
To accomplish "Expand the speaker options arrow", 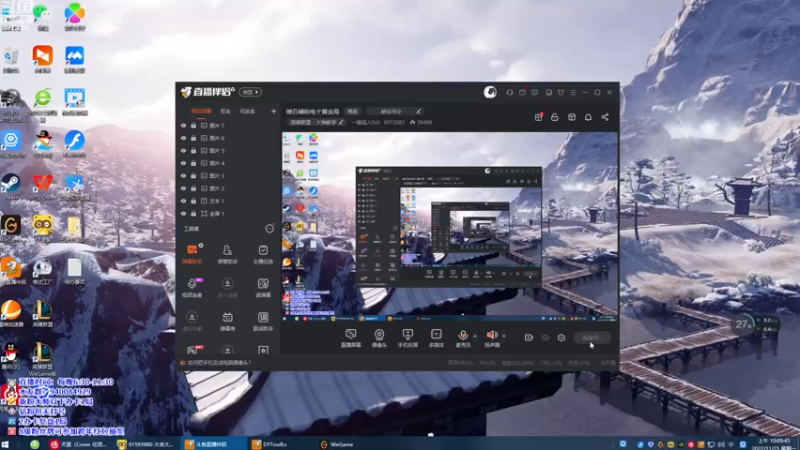I will tap(504, 336).
